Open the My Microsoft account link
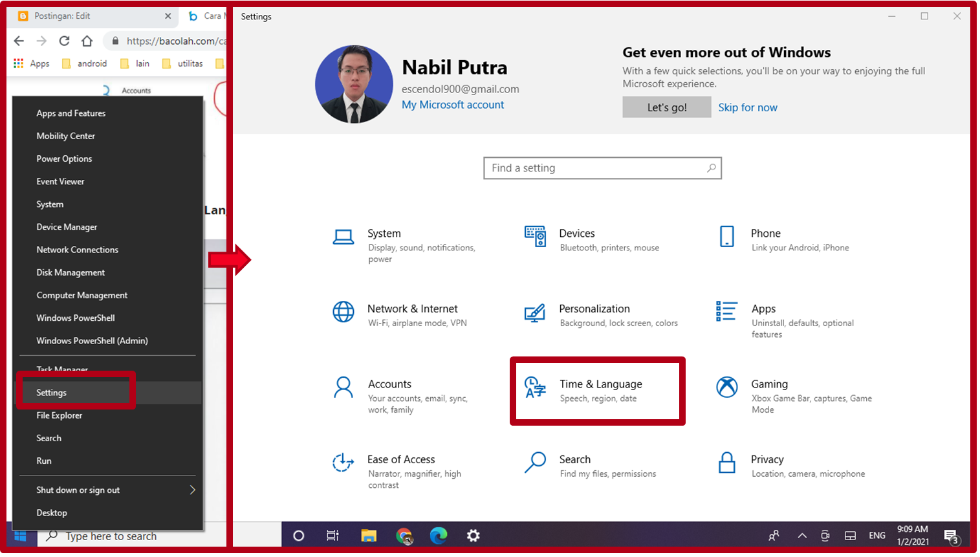 click(452, 104)
